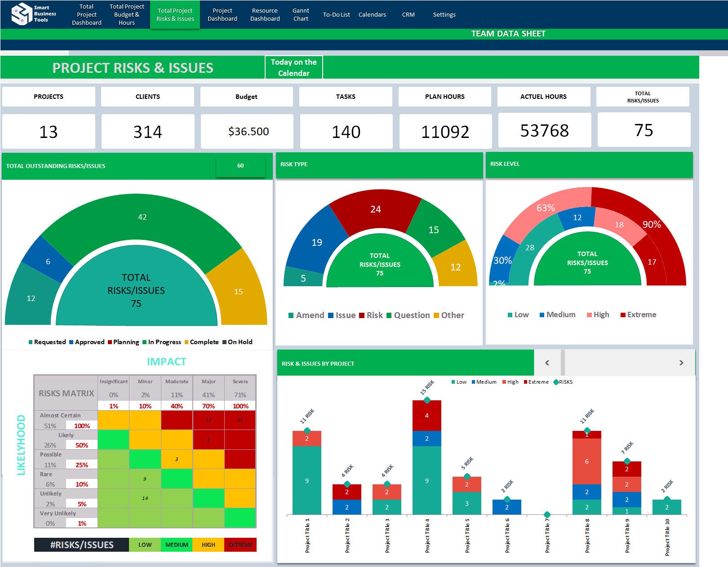Click the Approved legend swatch

click(71, 342)
